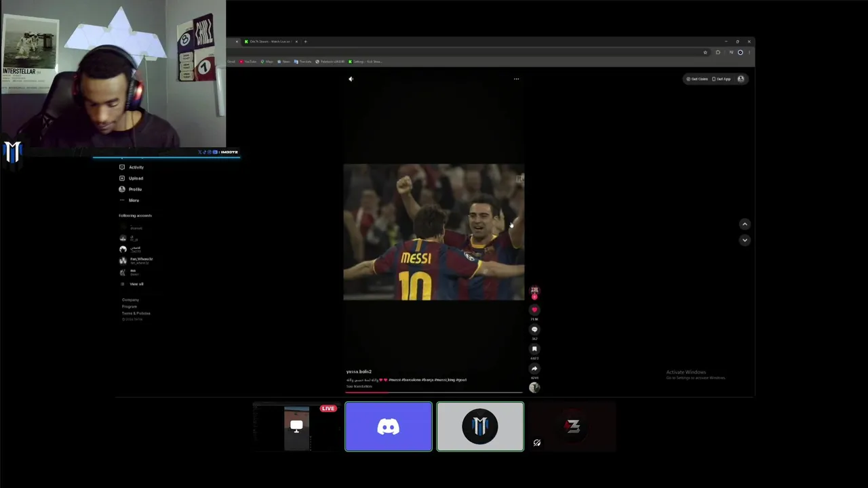Open the YouTube bookmark in bookmarks bar
This screenshot has height=488, width=868.
pyautogui.click(x=248, y=62)
